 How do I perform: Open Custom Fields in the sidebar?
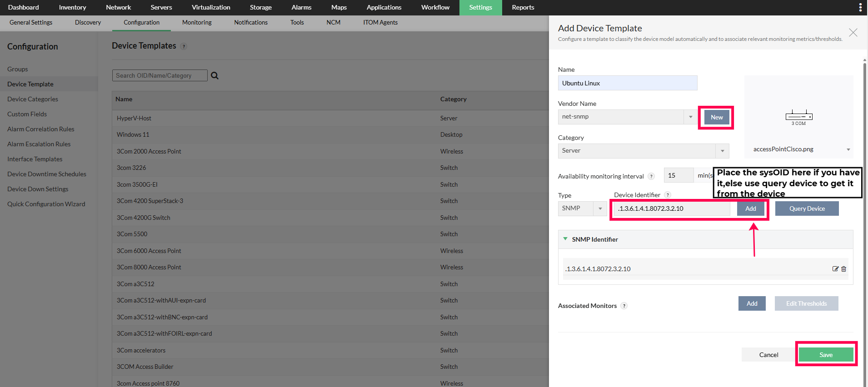27,114
